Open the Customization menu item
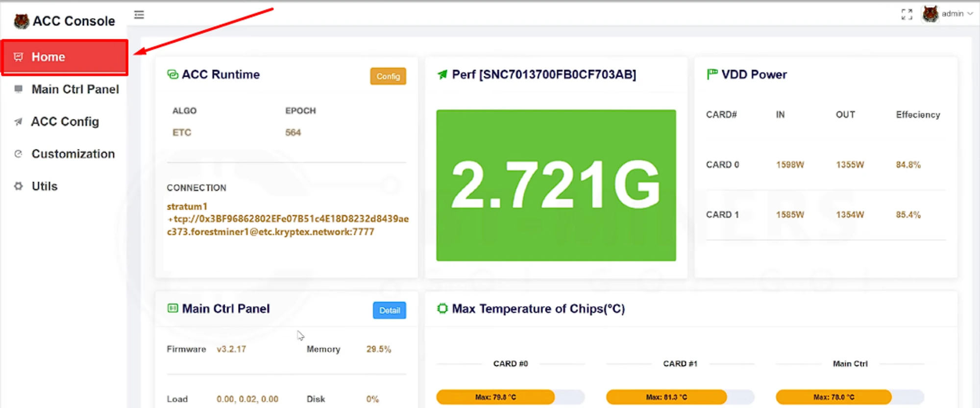The image size is (980, 408). (73, 154)
